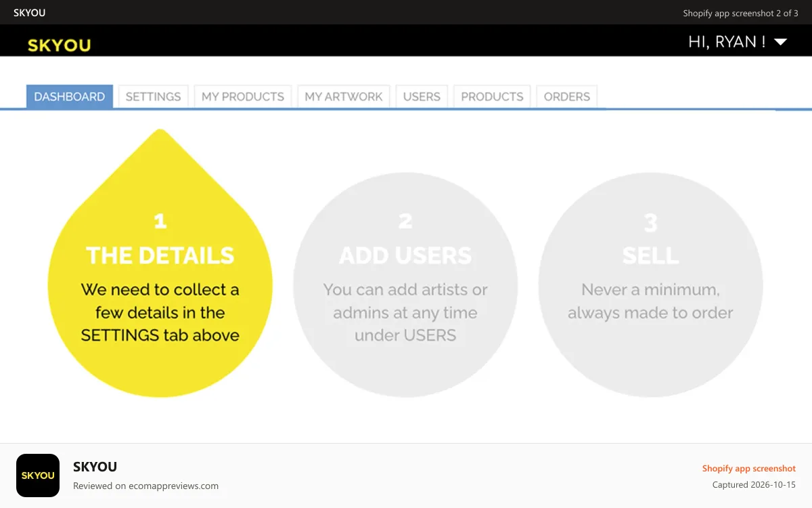
Task: Click the ecomappreviews.com review text
Action: pyautogui.click(x=145, y=486)
